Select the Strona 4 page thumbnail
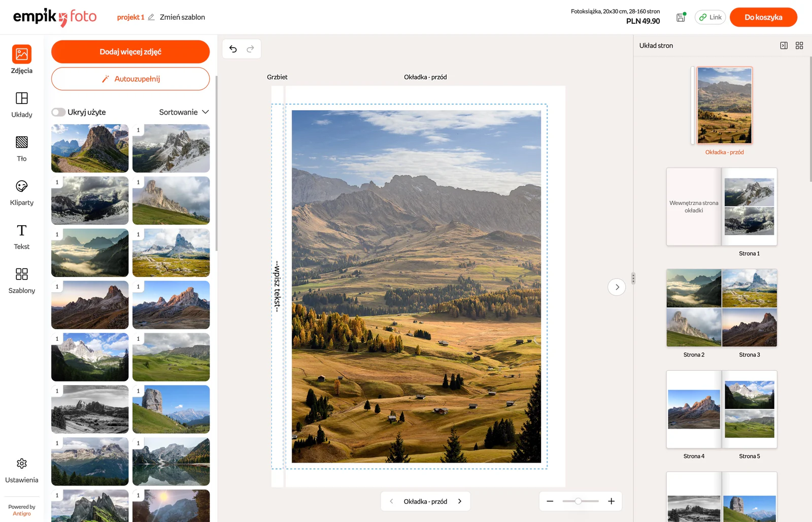Viewport: 812px width, 522px height. point(694,409)
